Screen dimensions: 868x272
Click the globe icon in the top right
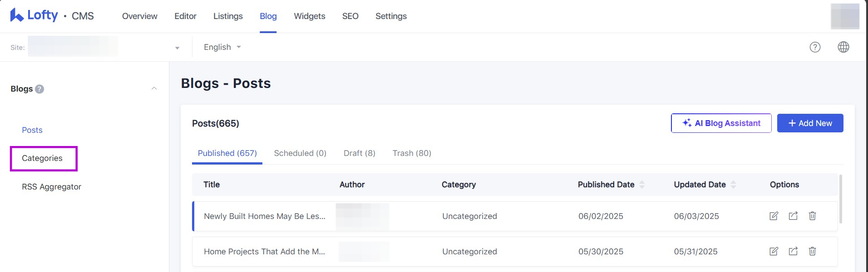coord(843,47)
